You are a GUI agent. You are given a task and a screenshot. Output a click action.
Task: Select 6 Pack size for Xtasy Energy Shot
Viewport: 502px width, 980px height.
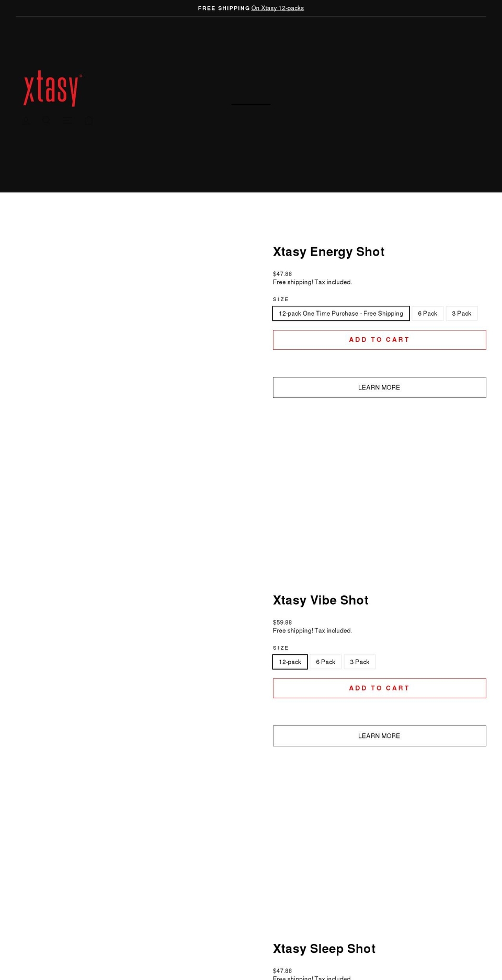pos(427,313)
